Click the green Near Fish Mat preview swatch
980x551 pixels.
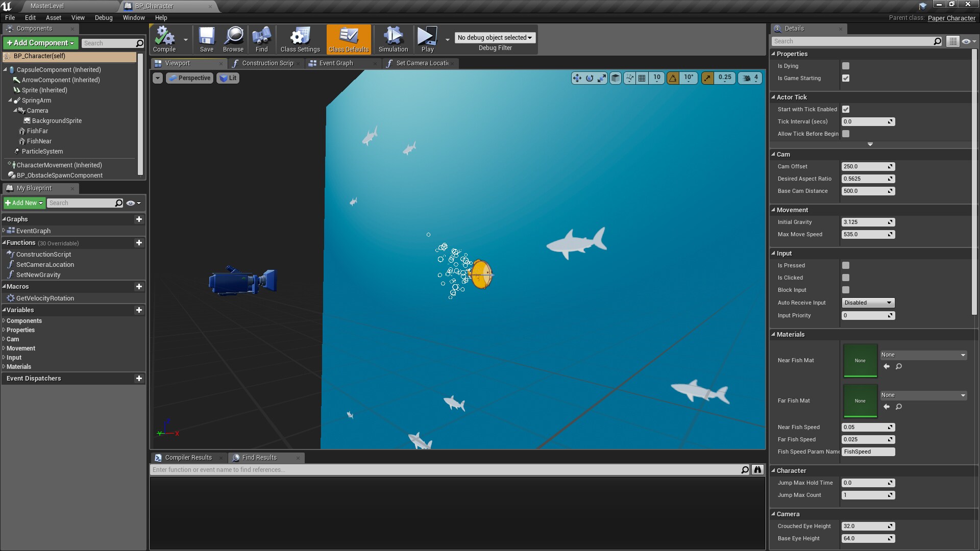pyautogui.click(x=860, y=360)
